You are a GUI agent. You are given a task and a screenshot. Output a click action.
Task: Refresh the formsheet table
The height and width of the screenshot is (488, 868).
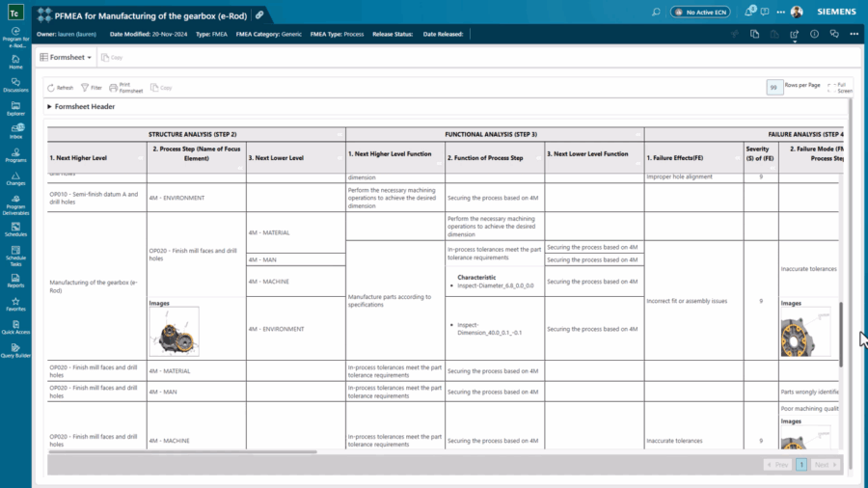[x=61, y=88]
